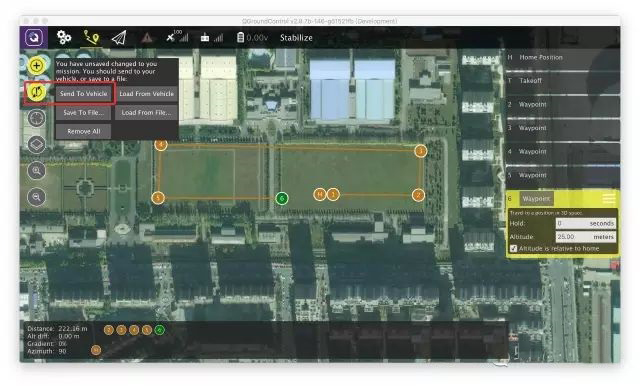
Task: Toggle Altitude is relative to home checkbox
Action: coord(513,248)
